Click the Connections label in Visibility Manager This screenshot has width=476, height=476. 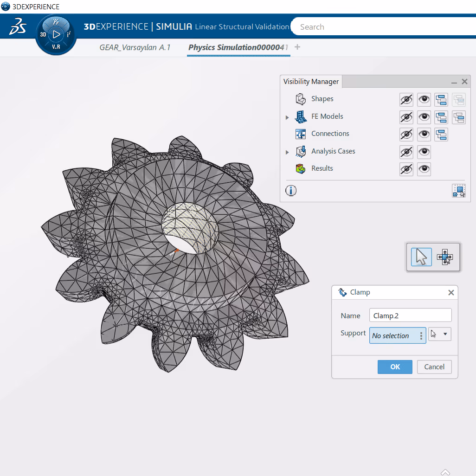(x=330, y=134)
